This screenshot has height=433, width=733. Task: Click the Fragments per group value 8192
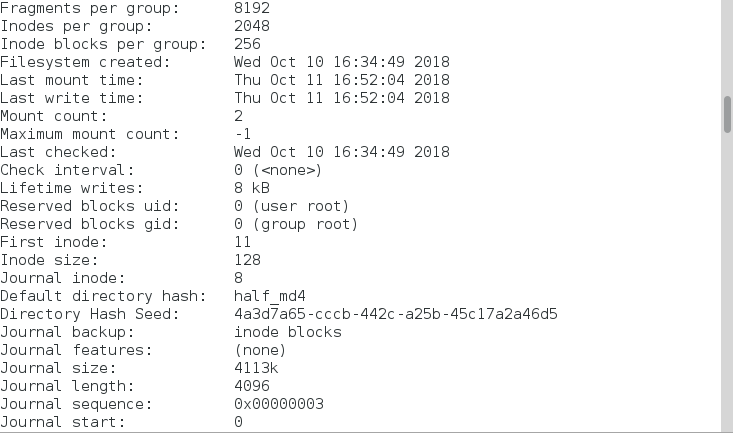(252, 8)
